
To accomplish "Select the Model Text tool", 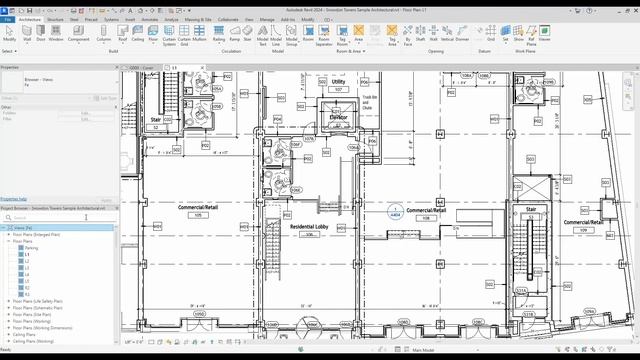I will (262, 36).
